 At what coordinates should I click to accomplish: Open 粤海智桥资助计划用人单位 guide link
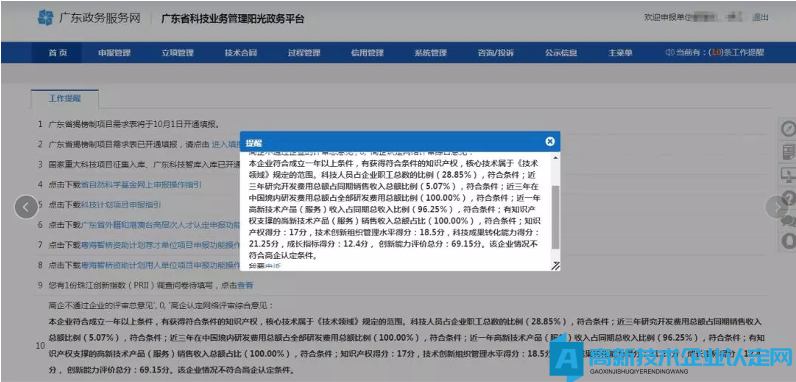click(x=160, y=265)
